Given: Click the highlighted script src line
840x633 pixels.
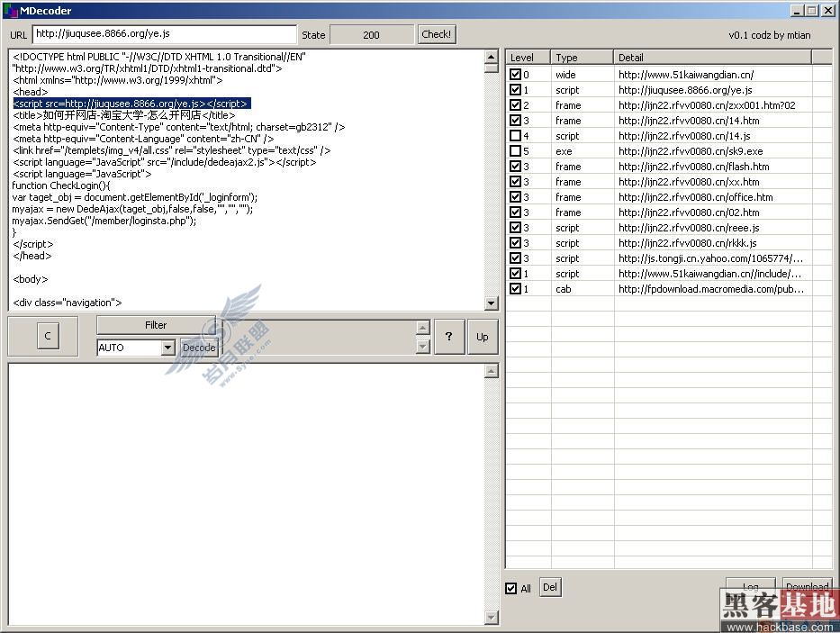Looking at the screenshot, I should 131,104.
